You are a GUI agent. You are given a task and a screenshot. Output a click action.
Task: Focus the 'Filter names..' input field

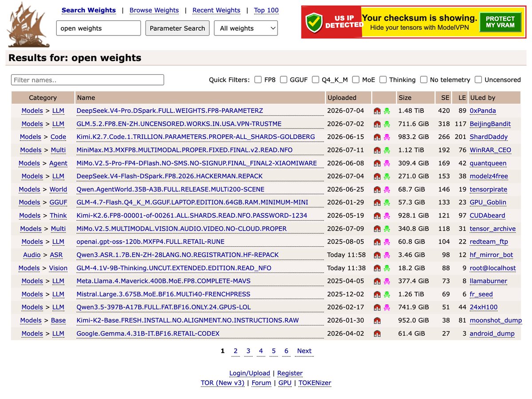tap(87, 80)
